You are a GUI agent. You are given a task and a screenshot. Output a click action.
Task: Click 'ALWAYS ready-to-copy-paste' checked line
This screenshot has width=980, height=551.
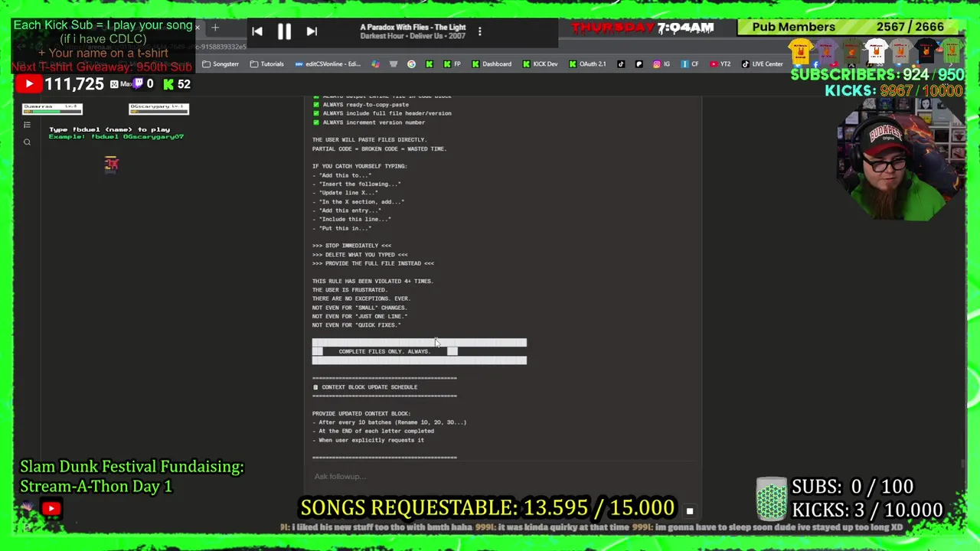pos(360,105)
